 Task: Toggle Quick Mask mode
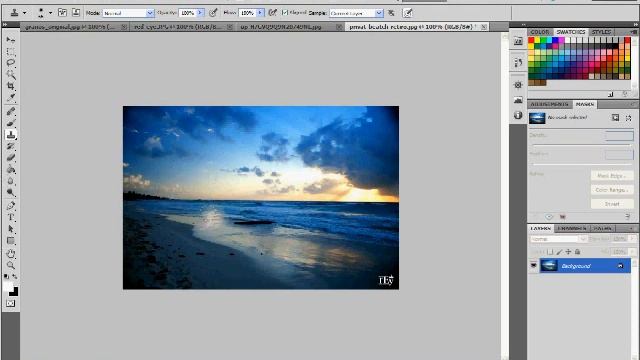point(11,303)
